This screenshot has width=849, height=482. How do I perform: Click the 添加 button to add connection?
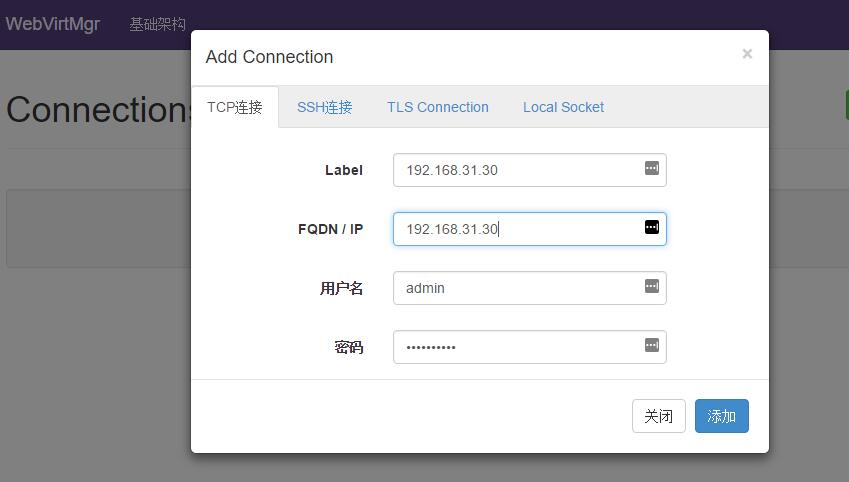tap(721, 416)
